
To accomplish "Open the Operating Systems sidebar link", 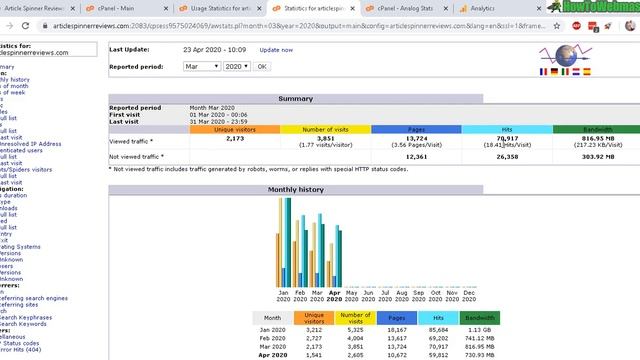I will [20, 247].
